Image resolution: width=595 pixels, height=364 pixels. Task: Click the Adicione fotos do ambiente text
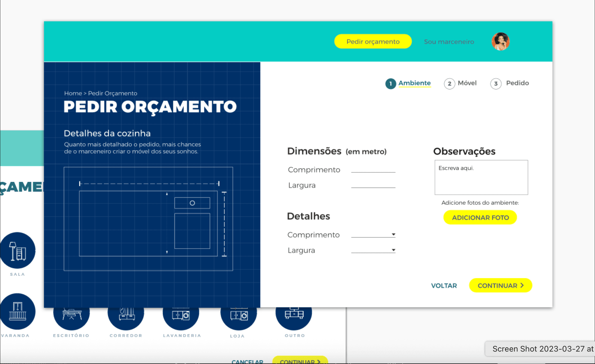[480, 203]
